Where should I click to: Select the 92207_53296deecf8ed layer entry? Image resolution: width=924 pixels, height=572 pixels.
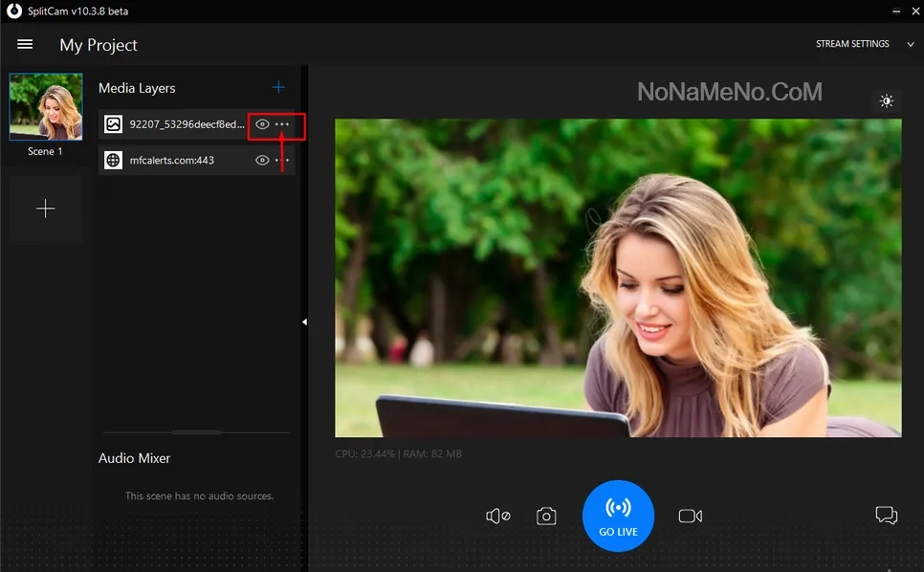coord(187,124)
